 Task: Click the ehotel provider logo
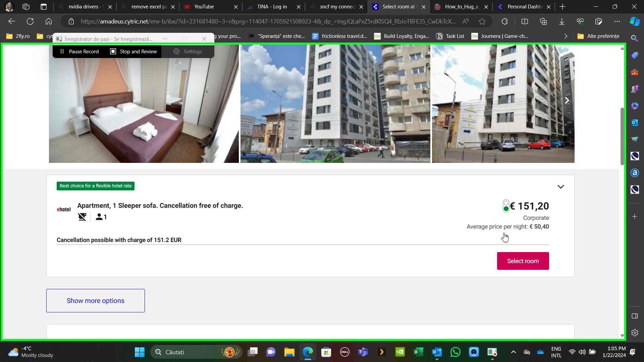click(x=64, y=209)
